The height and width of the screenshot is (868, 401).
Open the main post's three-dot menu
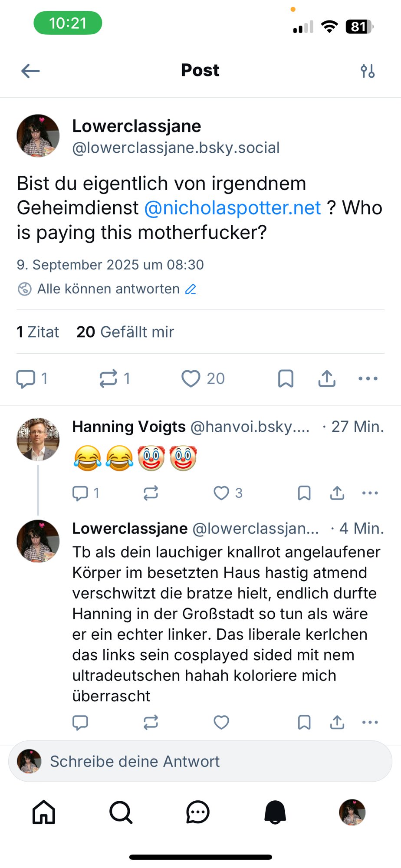click(368, 378)
